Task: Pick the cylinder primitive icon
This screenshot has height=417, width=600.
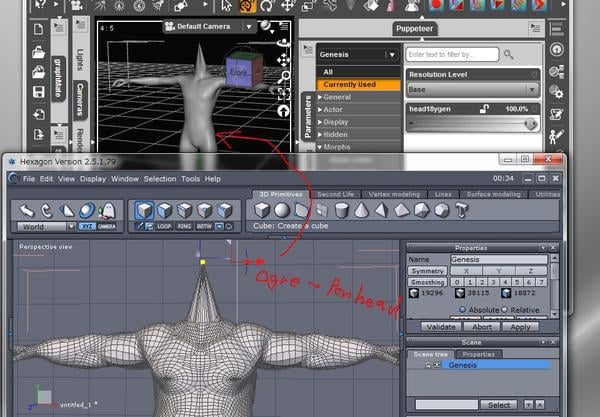Action: point(342,210)
